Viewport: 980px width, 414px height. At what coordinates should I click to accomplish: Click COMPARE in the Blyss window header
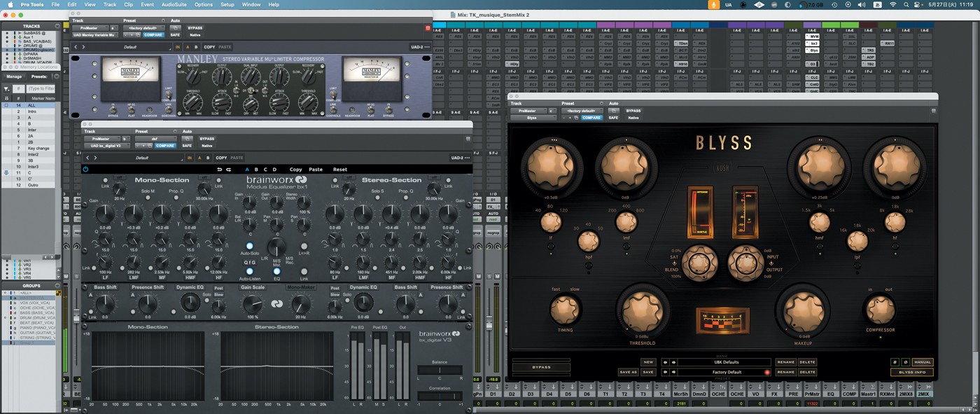tap(591, 118)
